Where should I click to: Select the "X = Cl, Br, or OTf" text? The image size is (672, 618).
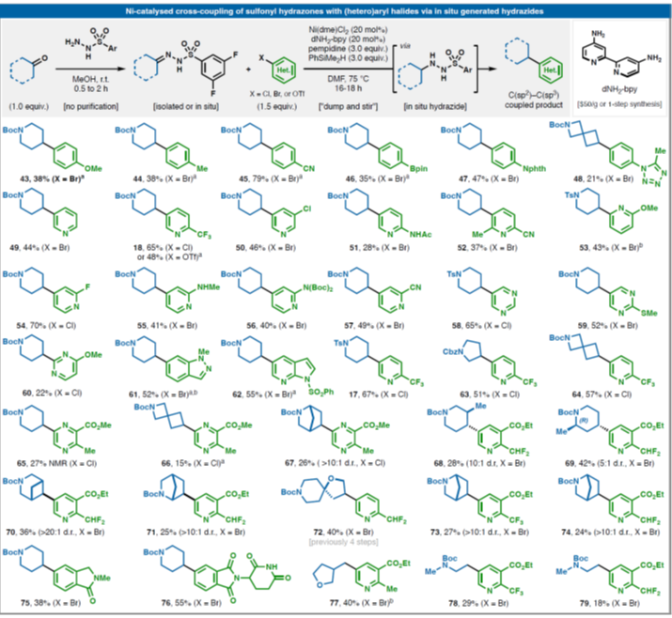tap(277, 94)
